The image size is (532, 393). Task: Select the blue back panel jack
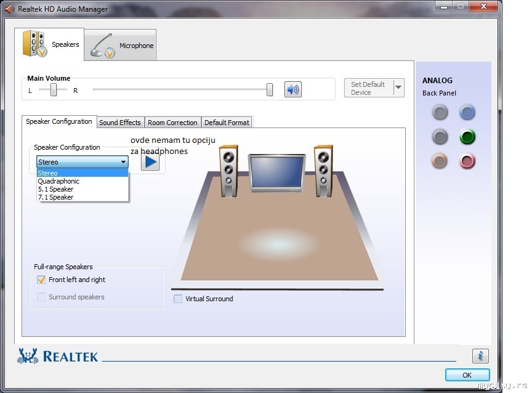tap(467, 112)
